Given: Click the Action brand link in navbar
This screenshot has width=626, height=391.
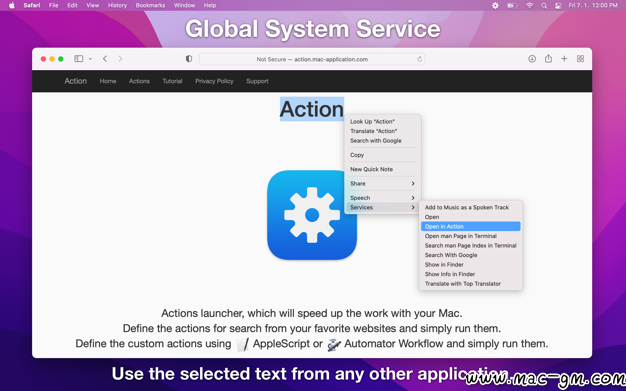Looking at the screenshot, I should click(75, 81).
